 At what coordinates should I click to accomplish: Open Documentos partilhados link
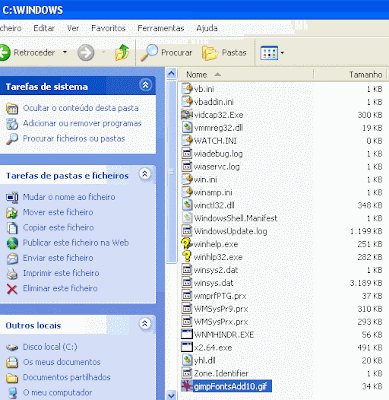[66, 377]
